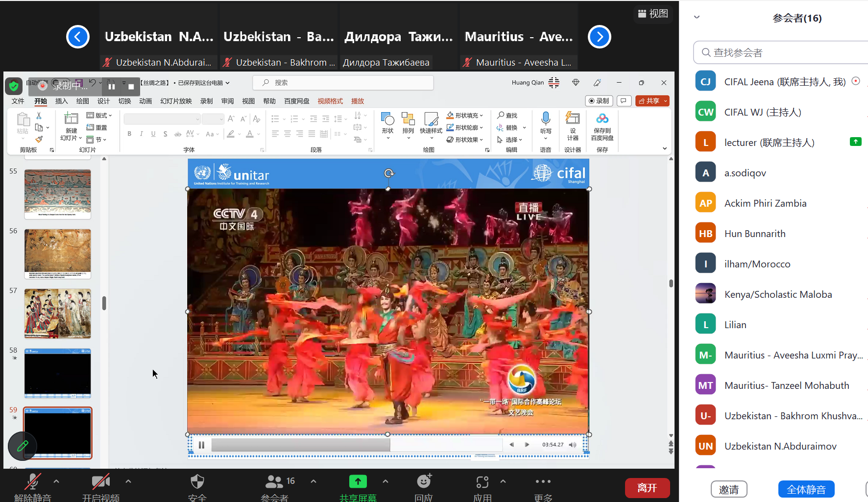Open Zoom 更多 three-dots menu

pos(543,487)
